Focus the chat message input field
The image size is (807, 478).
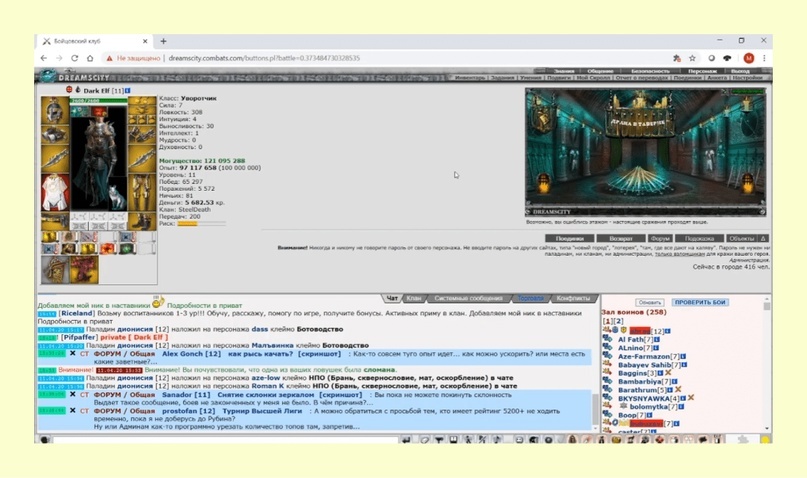tap(225, 440)
